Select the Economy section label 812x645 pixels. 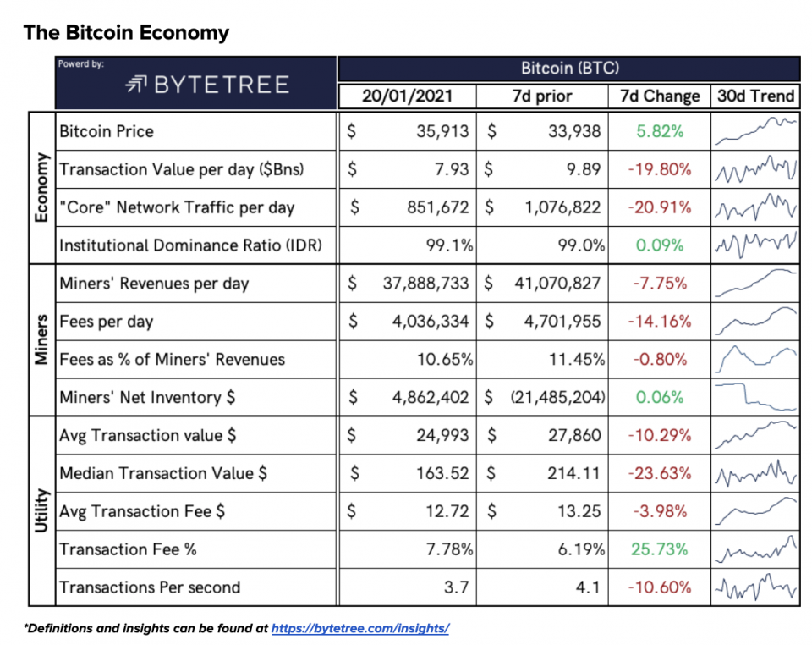tap(40, 188)
